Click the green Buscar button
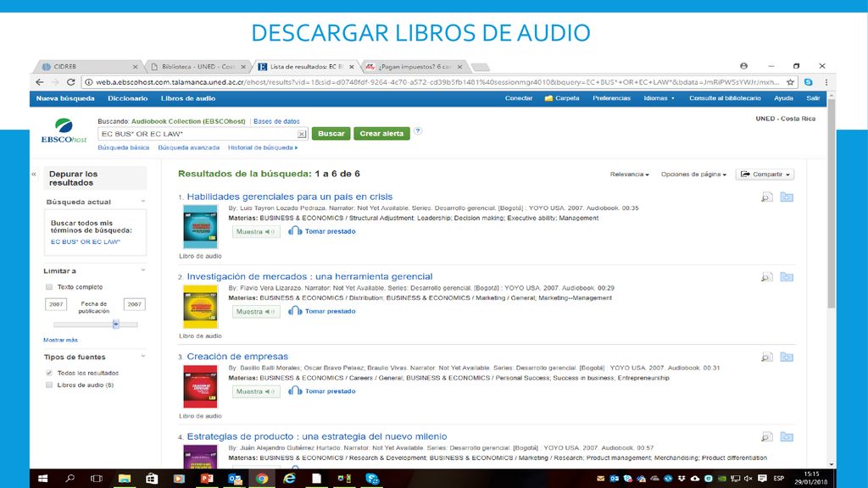The image size is (868, 488). coord(331,133)
